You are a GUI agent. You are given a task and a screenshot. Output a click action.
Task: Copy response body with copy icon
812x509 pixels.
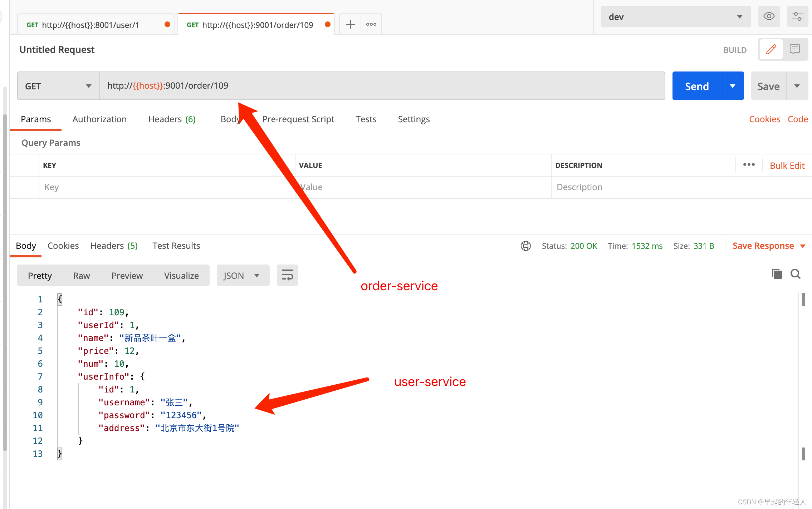point(777,274)
